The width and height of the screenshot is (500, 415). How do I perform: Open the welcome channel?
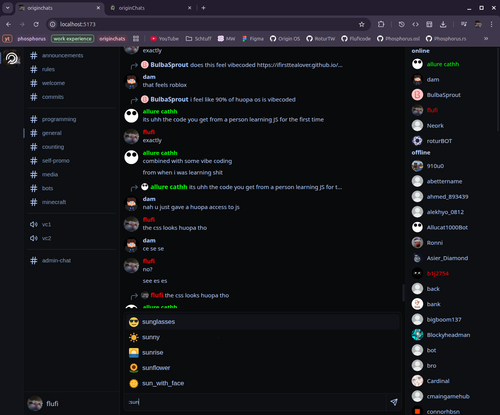tap(71, 83)
